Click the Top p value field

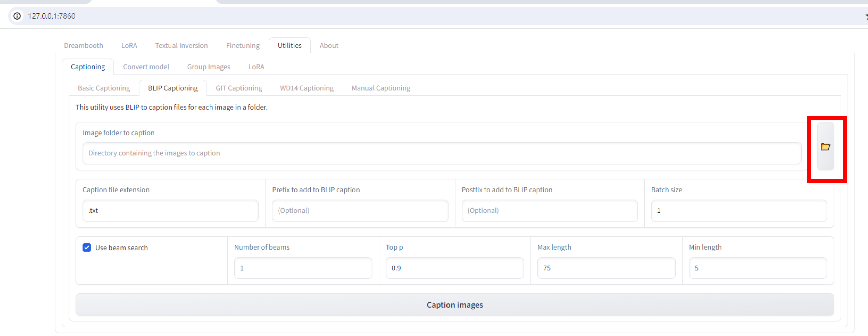pos(454,268)
